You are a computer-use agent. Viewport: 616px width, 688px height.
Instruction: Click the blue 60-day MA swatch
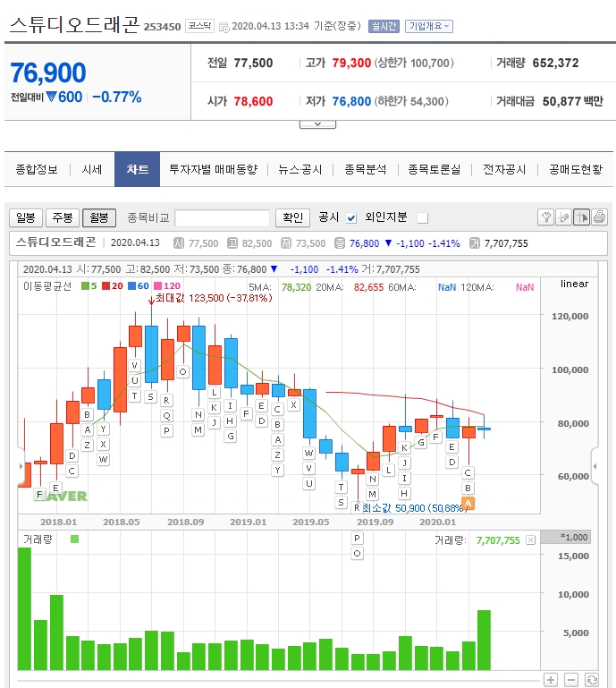(131, 286)
